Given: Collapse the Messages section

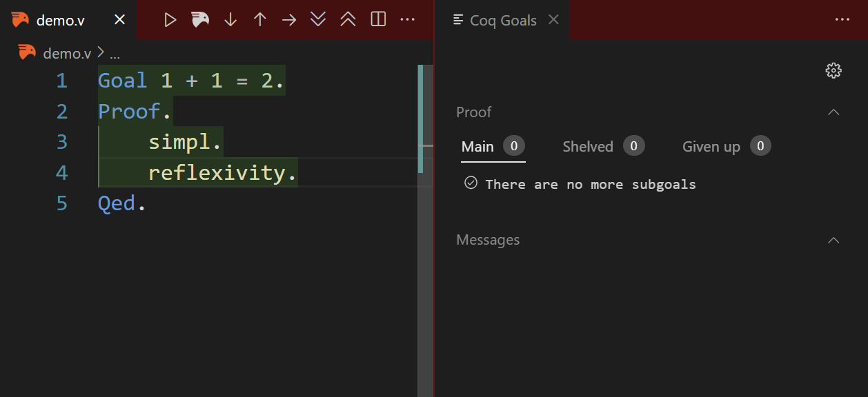Looking at the screenshot, I should [x=834, y=240].
